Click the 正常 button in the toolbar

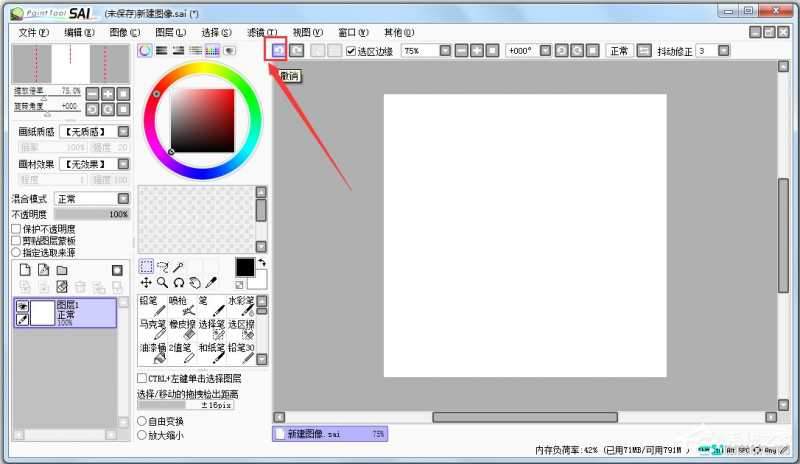click(x=619, y=50)
